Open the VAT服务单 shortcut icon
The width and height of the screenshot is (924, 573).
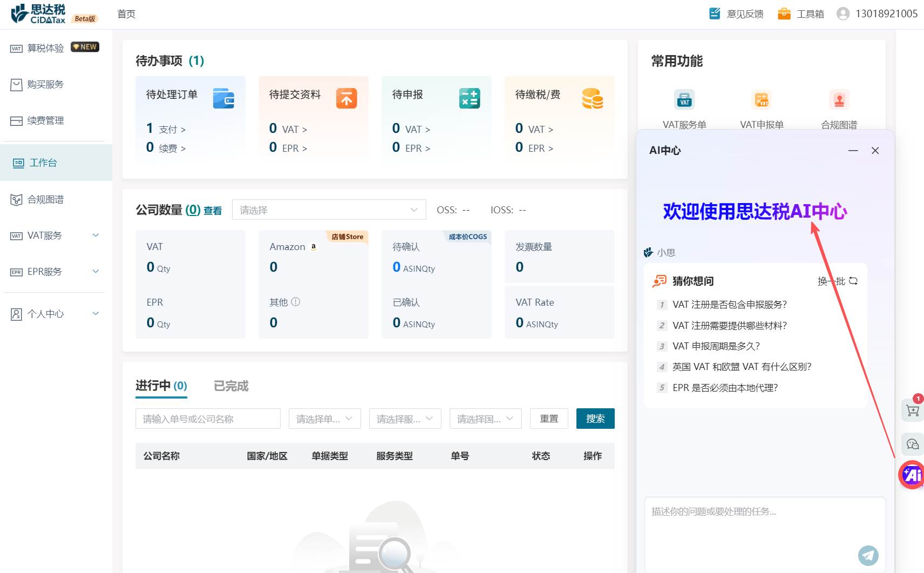pyautogui.click(x=684, y=100)
